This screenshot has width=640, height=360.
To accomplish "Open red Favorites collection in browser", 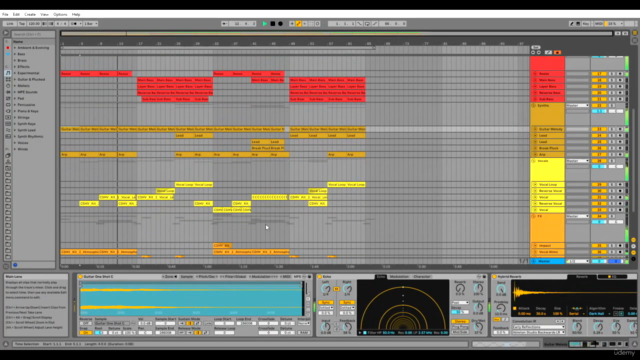I will (8, 48).
